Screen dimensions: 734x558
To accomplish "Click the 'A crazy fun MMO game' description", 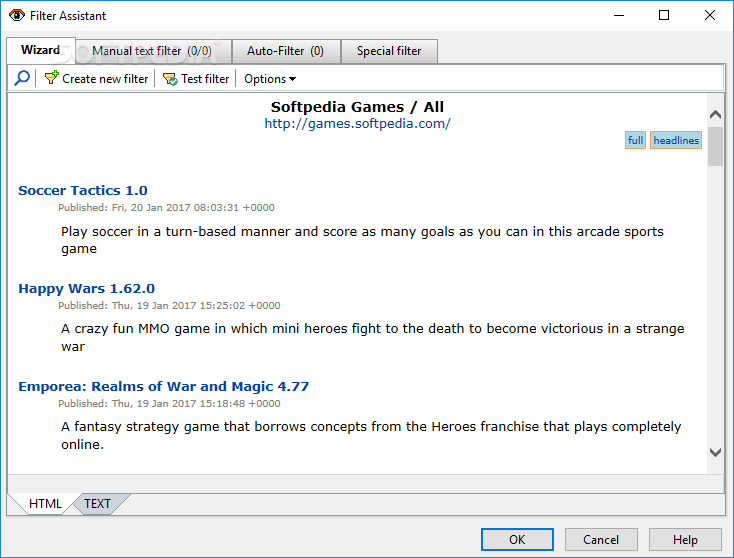I will pyautogui.click(x=372, y=338).
